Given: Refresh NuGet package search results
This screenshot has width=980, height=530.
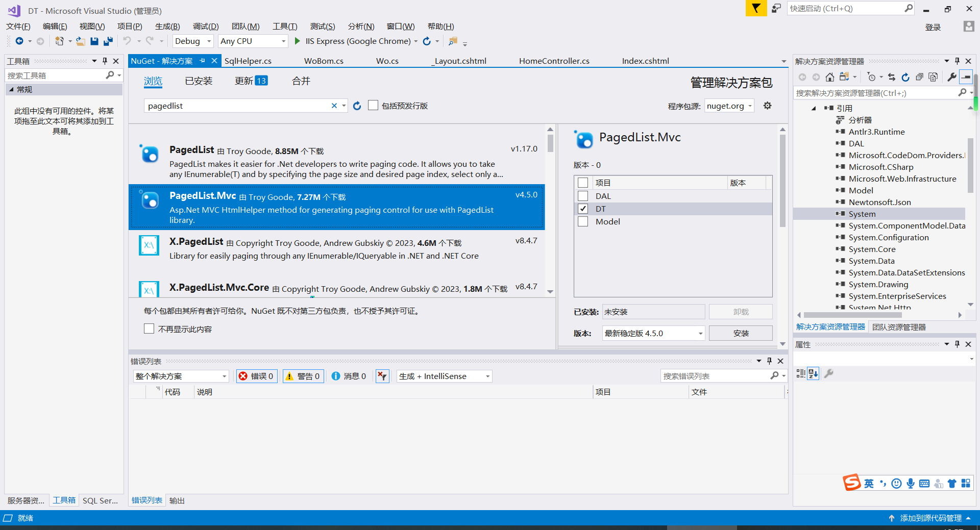Looking at the screenshot, I should (357, 106).
